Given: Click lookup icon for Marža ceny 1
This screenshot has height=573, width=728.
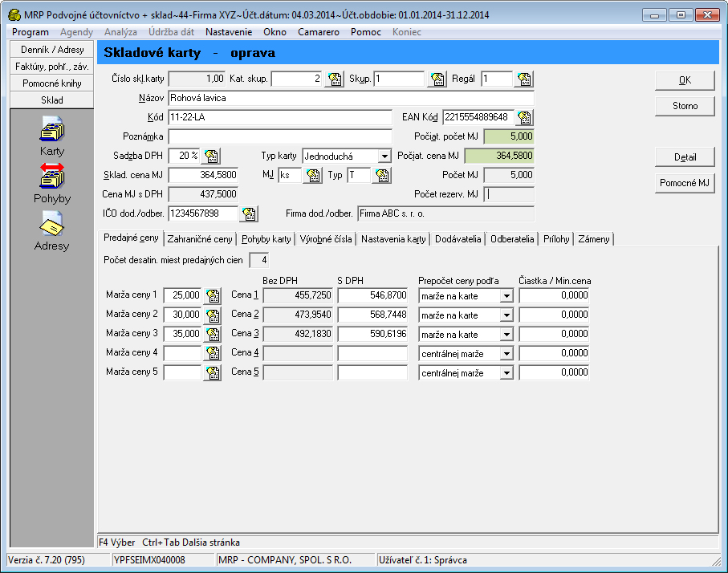Looking at the screenshot, I should (213, 295).
